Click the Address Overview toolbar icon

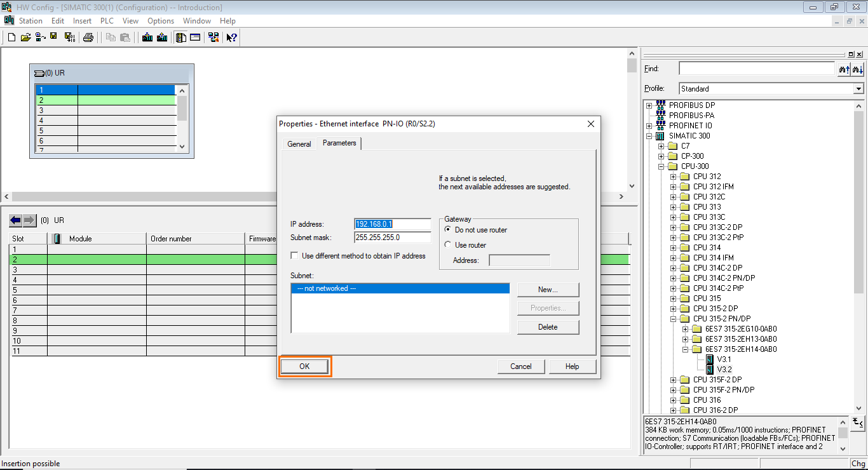195,37
